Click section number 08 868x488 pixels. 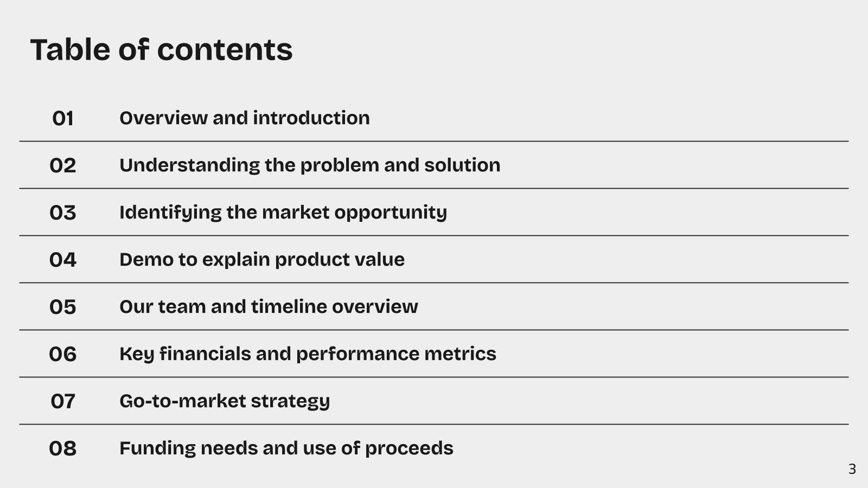click(x=63, y=448)
